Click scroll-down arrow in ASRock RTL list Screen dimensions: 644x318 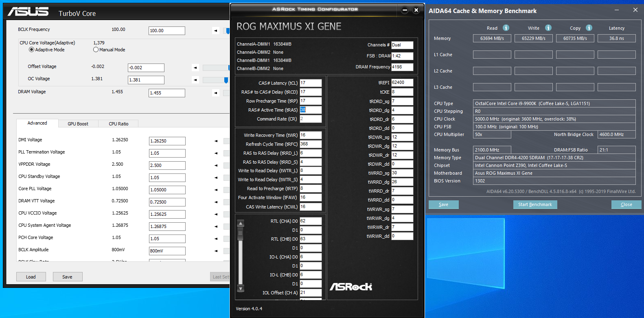(x=241, y=289)
